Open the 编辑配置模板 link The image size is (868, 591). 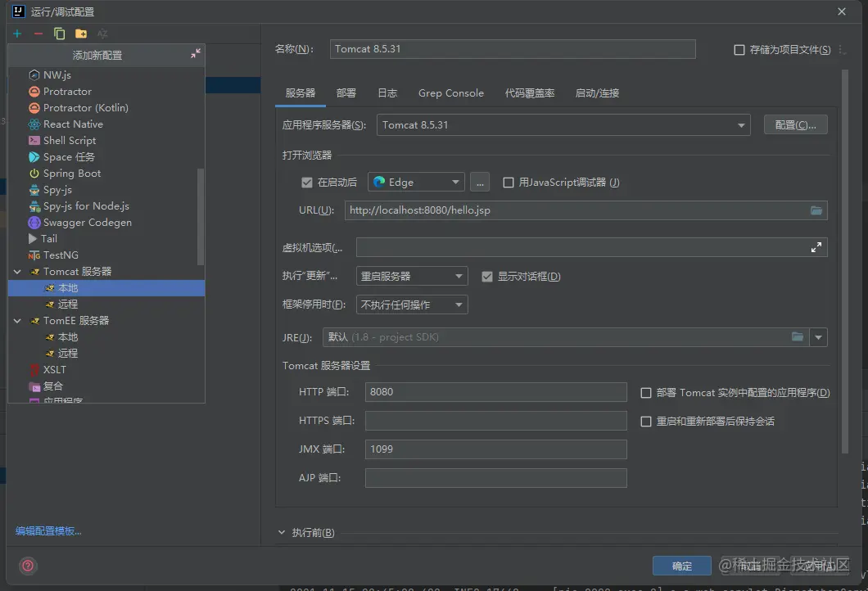coord(48,531)
